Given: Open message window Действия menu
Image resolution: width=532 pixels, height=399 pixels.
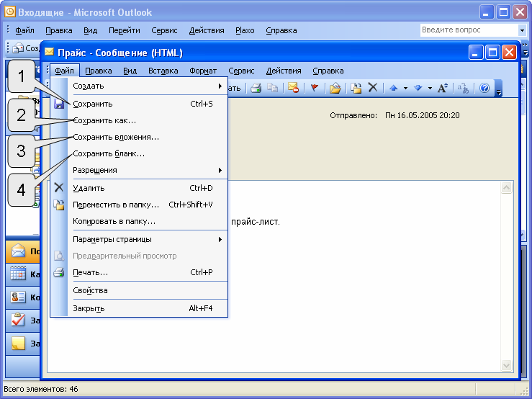Looking at the screenshot, I should coord(284,71).
